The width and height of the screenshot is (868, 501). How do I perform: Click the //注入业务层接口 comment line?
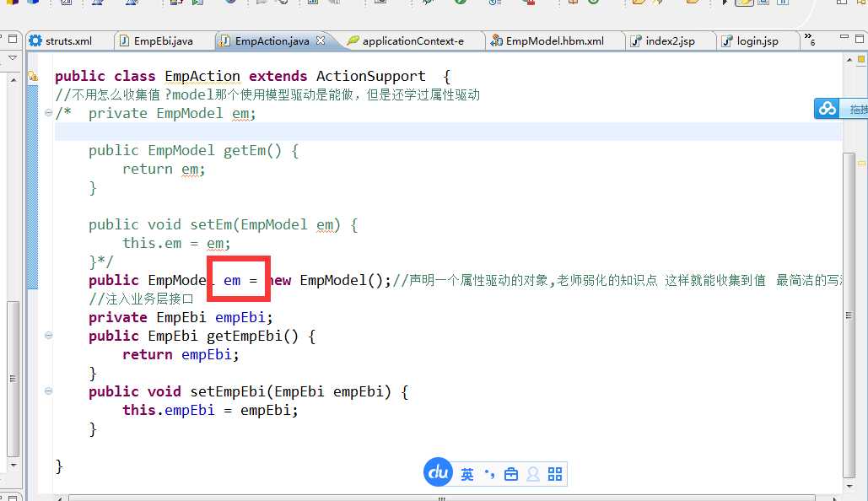pos(141,299)
